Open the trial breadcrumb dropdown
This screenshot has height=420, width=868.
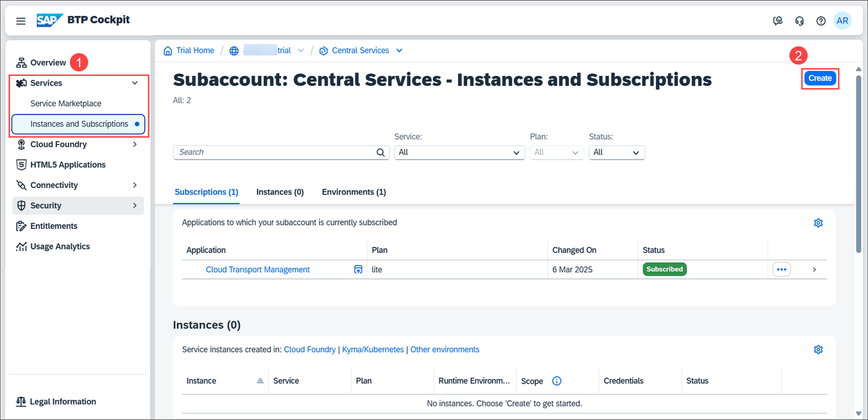point(301,51)
